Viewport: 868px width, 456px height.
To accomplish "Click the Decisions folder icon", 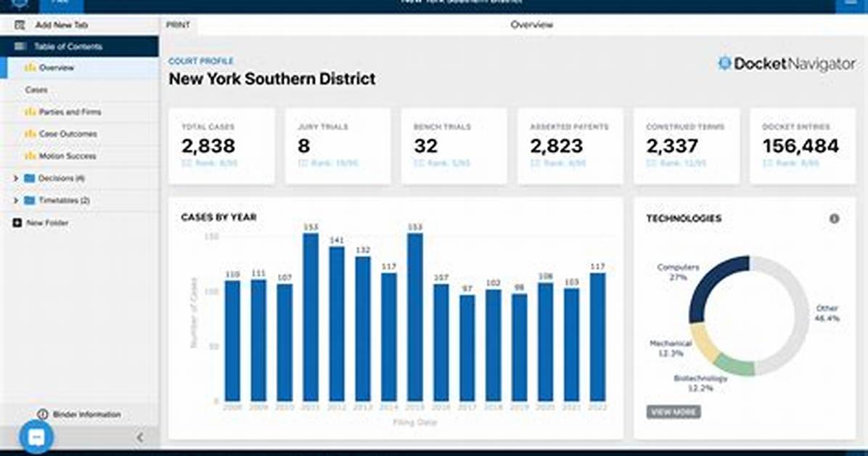I will [30, 179].
